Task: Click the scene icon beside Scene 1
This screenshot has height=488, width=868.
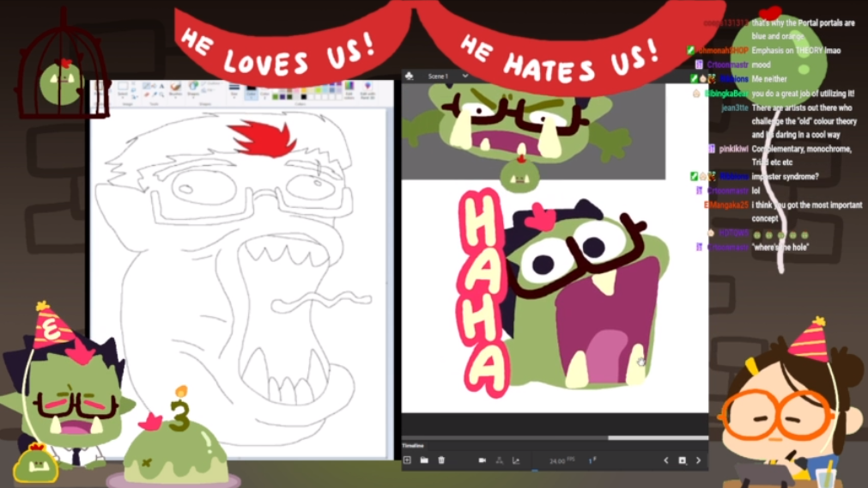Action: coord(409,76)
